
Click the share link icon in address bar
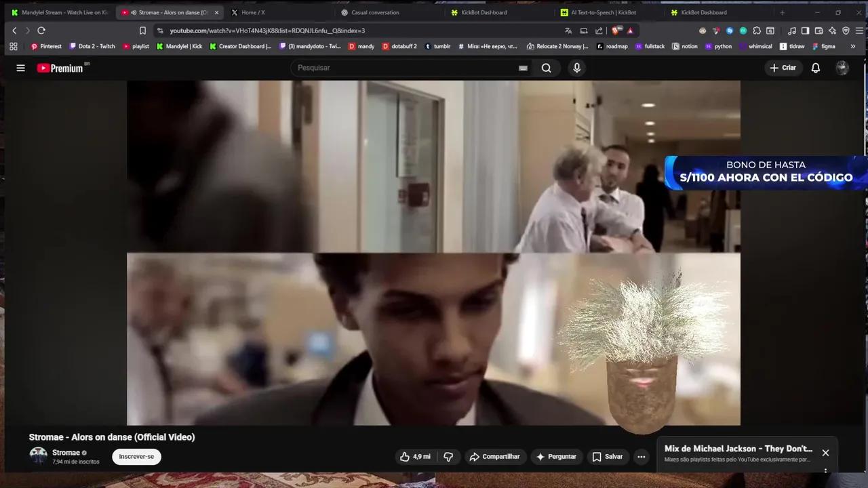pos(599,30)
